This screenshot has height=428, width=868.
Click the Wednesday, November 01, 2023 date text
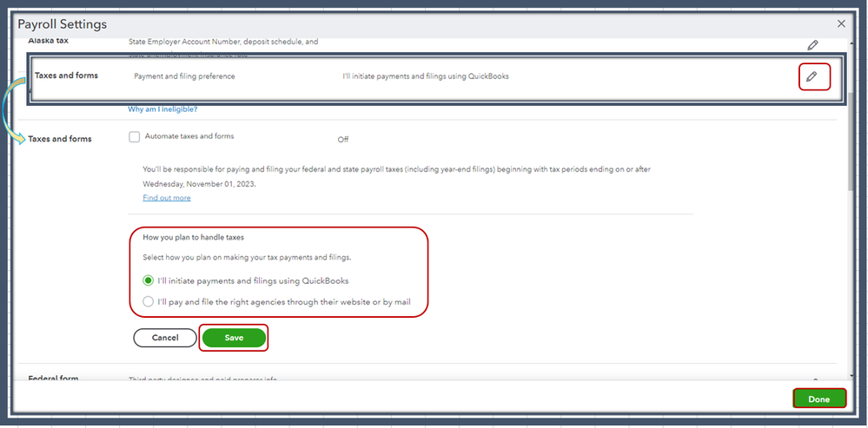(x=199, y=183)
